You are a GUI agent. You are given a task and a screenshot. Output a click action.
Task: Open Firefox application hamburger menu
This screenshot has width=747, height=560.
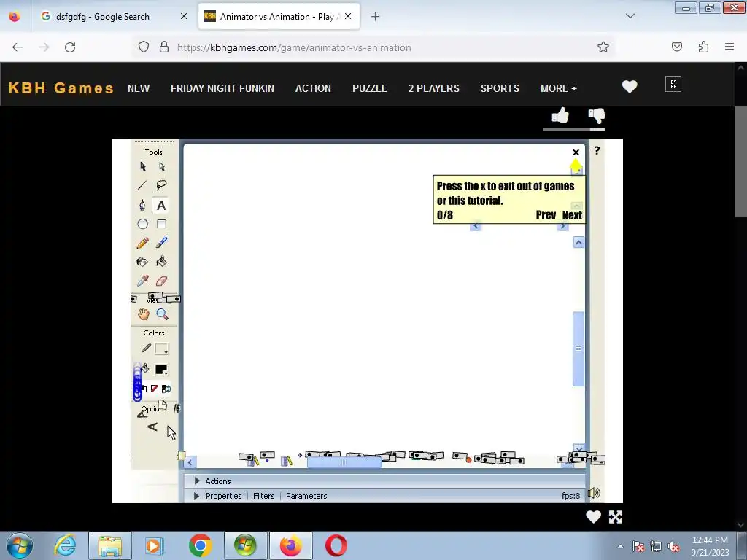pos(729,47)
